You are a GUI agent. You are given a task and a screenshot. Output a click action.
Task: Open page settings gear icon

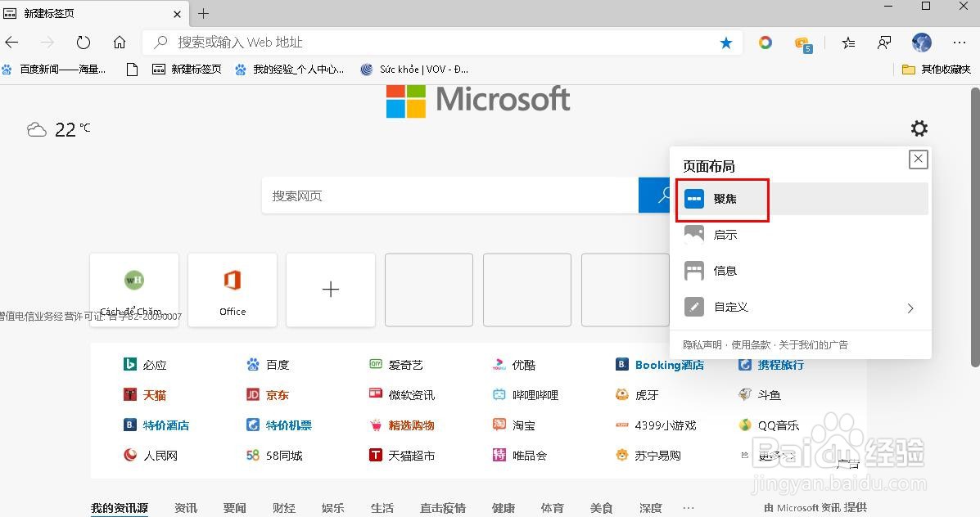919,128
